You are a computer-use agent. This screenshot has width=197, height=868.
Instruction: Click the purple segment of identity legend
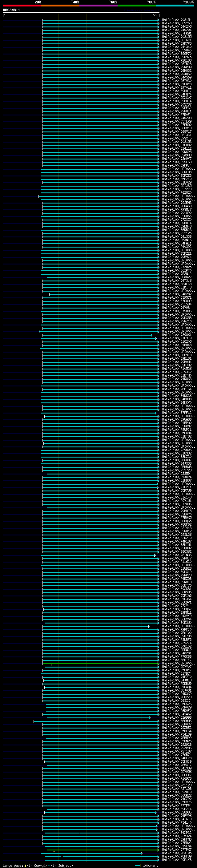(98, 6)
